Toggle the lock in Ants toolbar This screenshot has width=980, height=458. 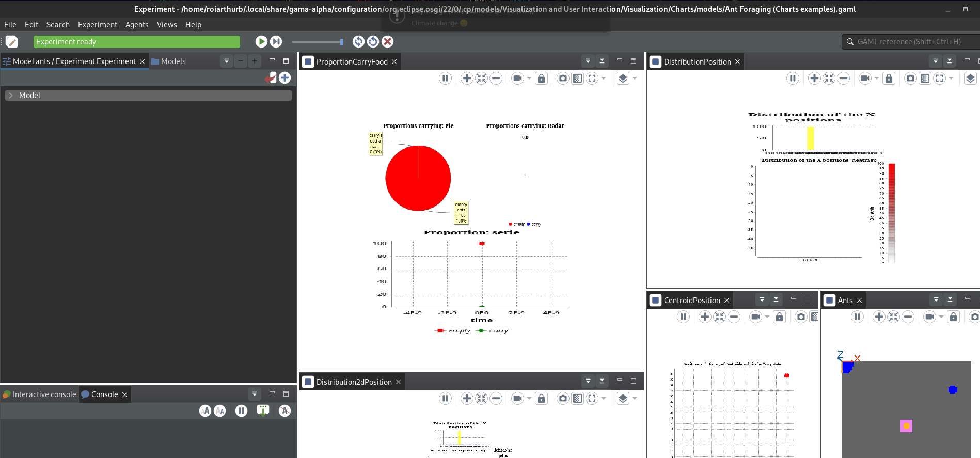click(953, 317)
